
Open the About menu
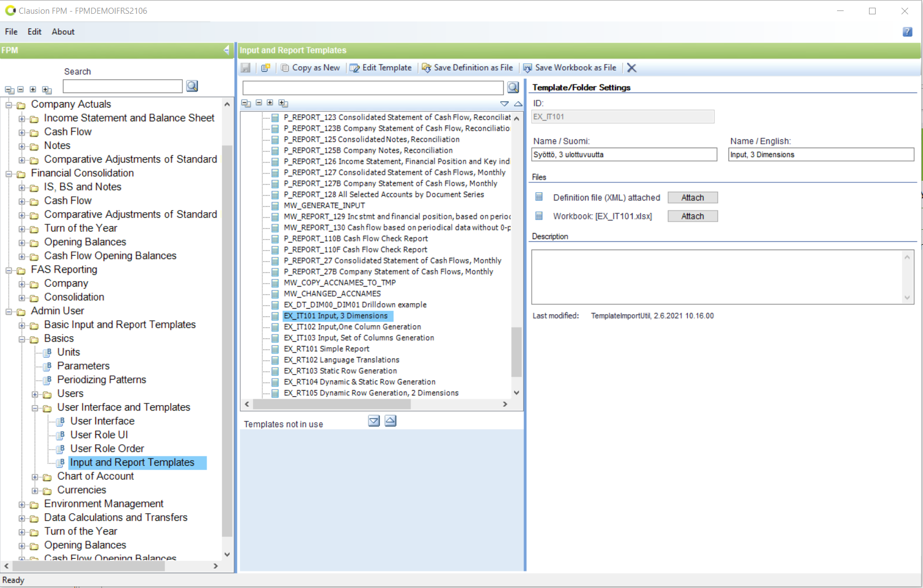(63, 32)
